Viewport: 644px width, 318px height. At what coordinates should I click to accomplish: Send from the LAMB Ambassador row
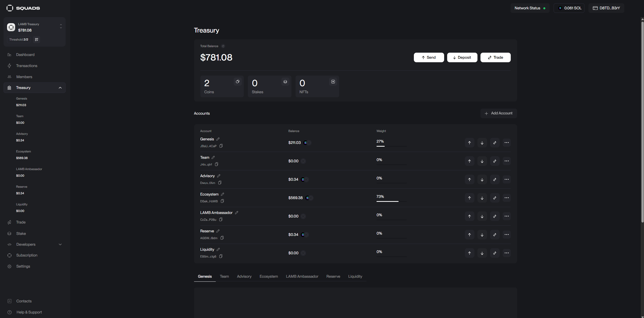[469, 216]
